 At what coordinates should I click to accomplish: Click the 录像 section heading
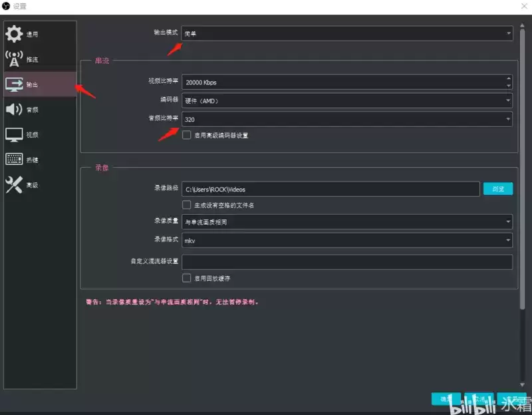[102, 168]
